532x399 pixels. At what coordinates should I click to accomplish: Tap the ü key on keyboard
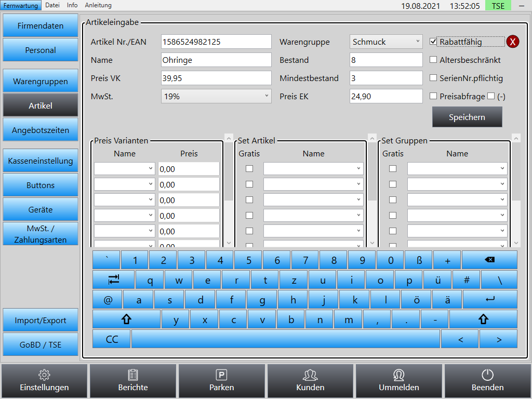[x=437, y=280]
